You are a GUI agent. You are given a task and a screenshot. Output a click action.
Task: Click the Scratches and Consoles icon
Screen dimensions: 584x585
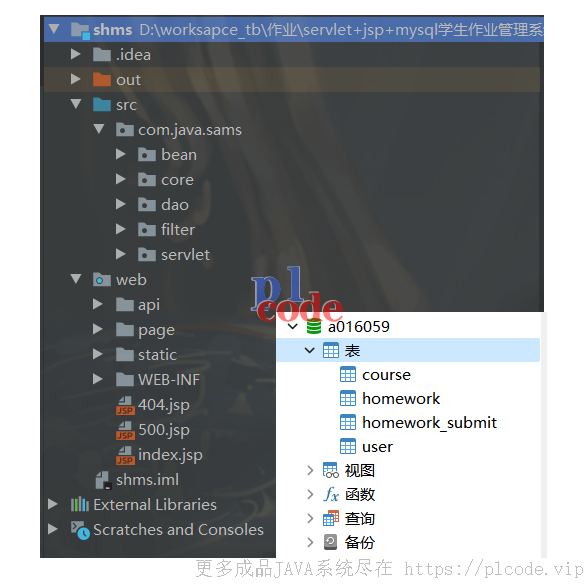point(80,530)
